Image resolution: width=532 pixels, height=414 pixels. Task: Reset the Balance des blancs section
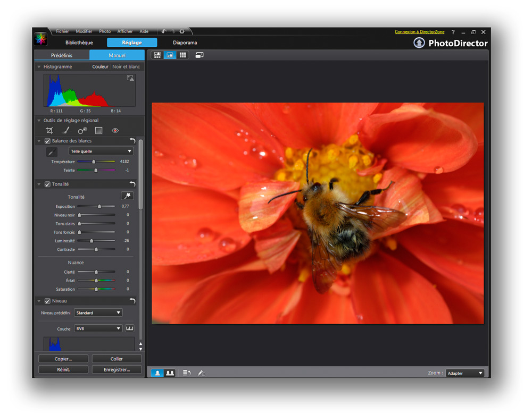[x=132, y=141]
